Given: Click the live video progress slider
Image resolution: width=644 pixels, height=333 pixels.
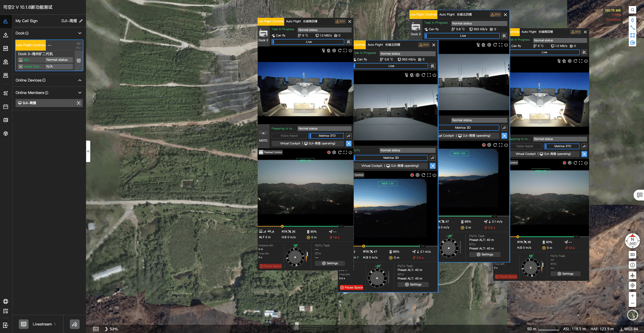Looking at the screenshot, I should coord(308,42).
